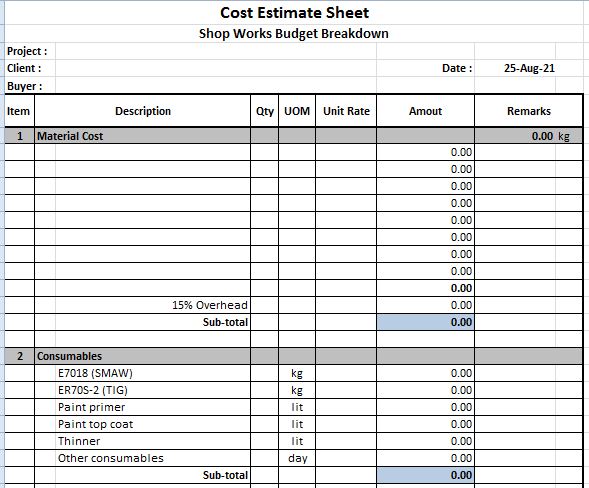Image resolution: width=589 pixels, height=488 pixels.
Task: Select the amount 0.00 for Other consumables
Action: click(x=426, y=458)
